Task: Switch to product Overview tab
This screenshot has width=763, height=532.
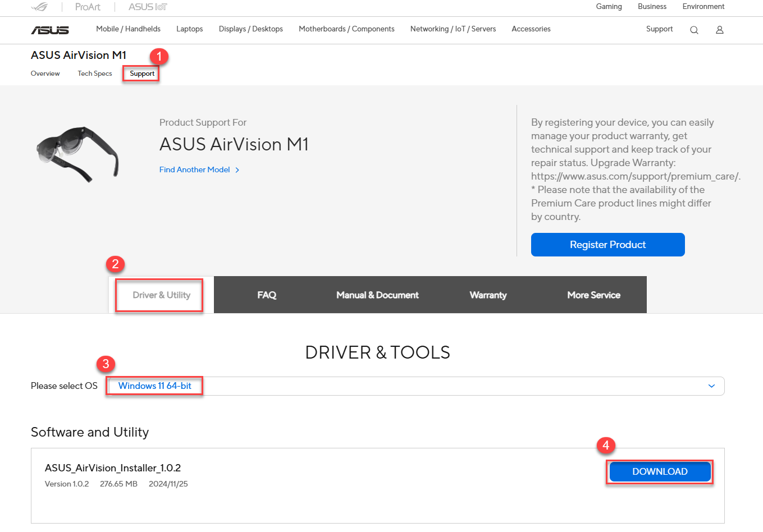Action: click(45, 74)
